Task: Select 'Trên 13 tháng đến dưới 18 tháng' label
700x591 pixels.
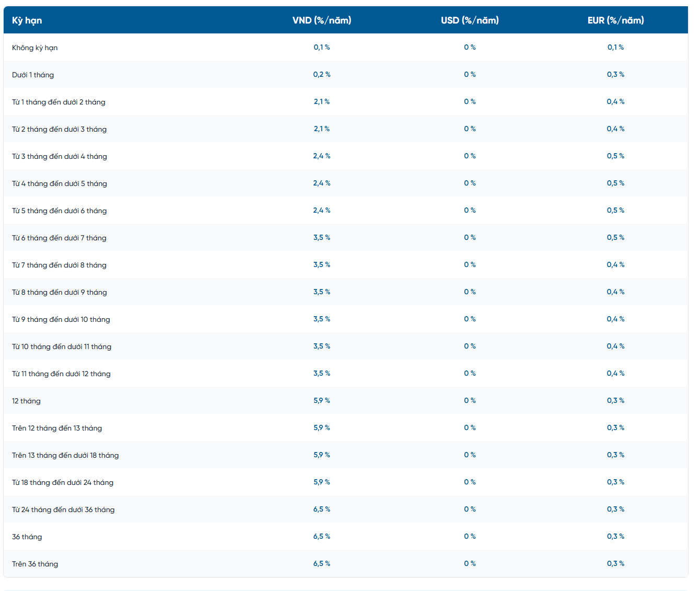Action: [x=65, y=455]
